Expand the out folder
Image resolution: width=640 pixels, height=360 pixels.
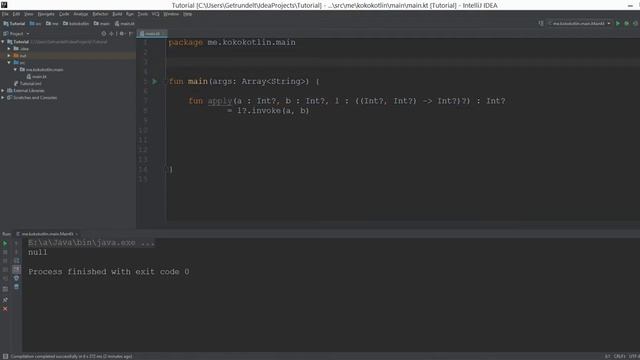coord(9,56)
